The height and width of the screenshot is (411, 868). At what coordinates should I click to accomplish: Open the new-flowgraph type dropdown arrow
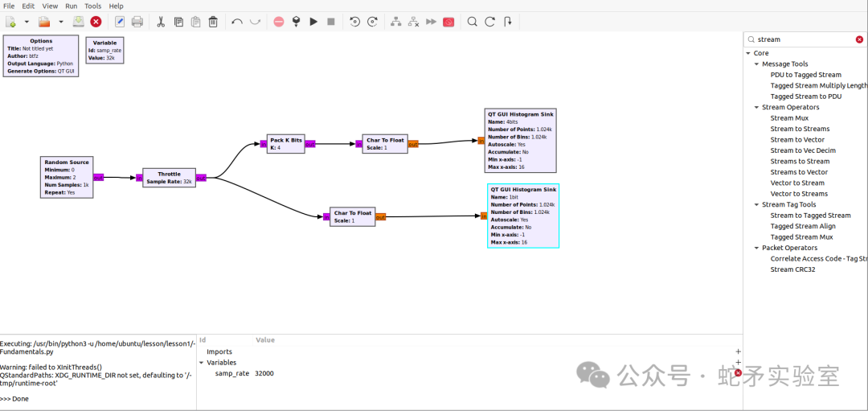pos(26,22)
